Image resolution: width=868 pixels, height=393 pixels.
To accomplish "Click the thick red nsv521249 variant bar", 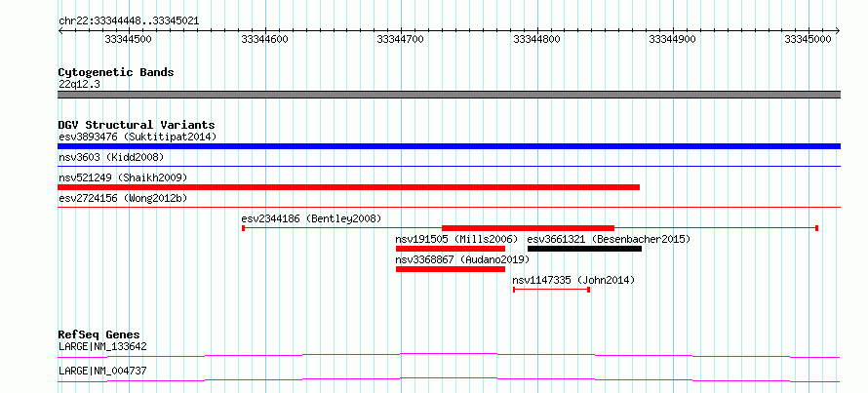I will point(349,187).
